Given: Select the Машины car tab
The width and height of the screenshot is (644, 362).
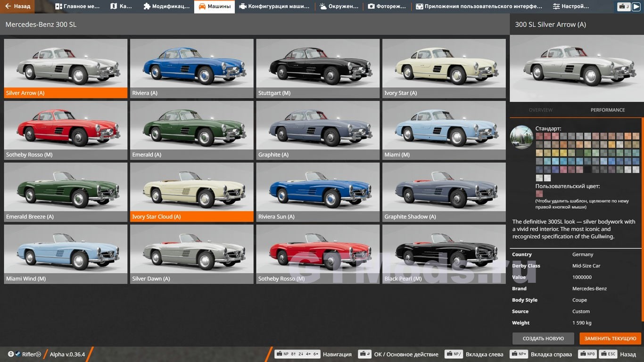Looking at the screenshot, I should coord(215,7).
